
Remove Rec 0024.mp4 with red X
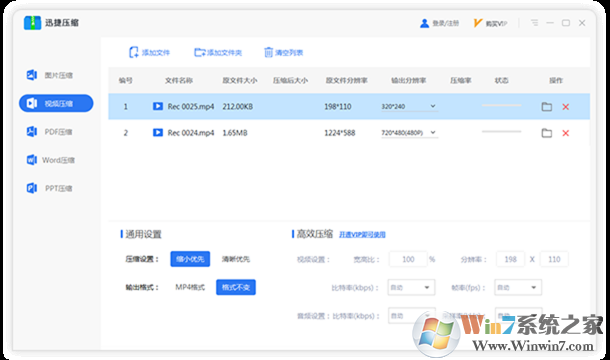[x=566, y=133]
